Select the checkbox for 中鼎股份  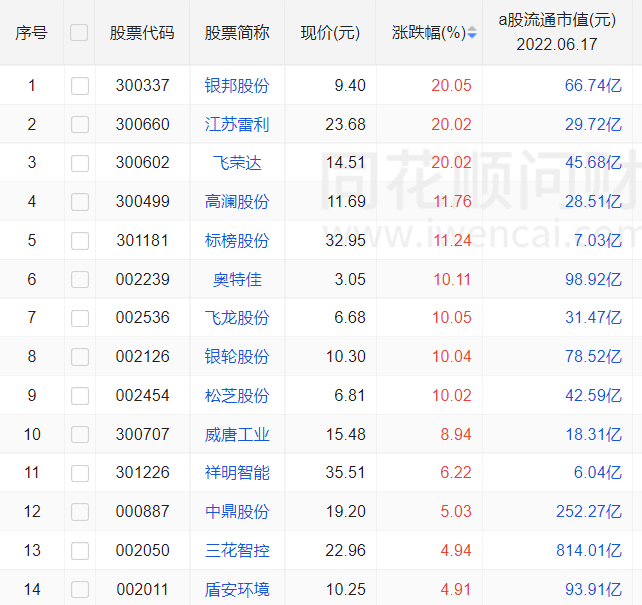click(x=80, y=512)
